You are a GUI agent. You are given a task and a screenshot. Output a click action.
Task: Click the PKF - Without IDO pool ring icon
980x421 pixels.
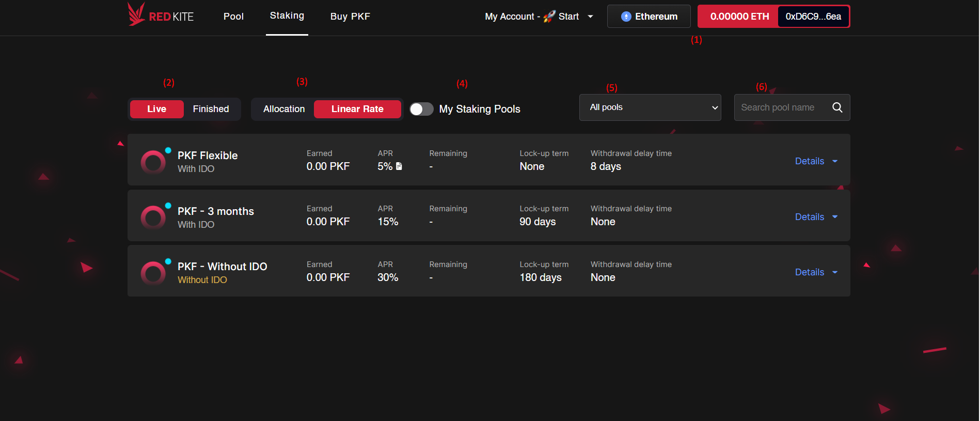click(x=153, y=273)
